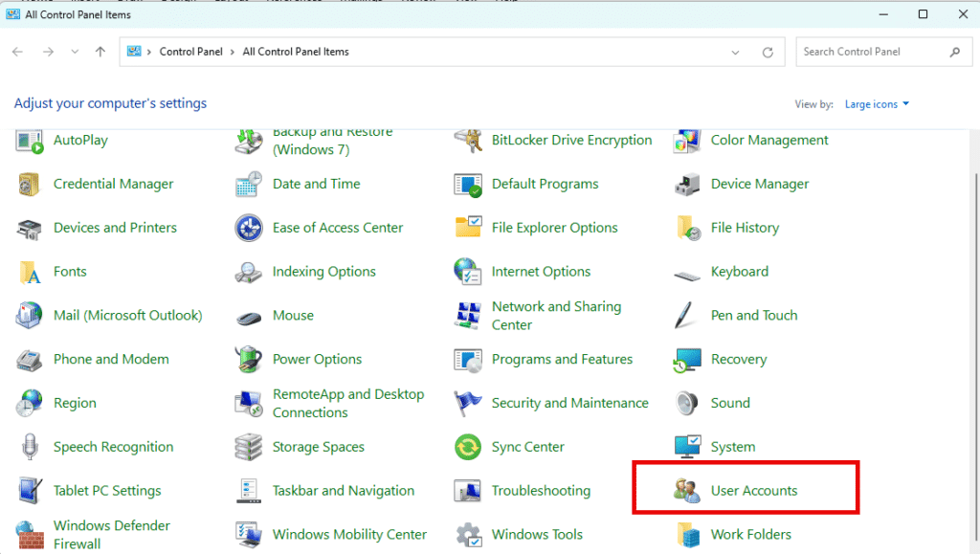
Task: Open the Keyboard link
Action: pos(740,272)
